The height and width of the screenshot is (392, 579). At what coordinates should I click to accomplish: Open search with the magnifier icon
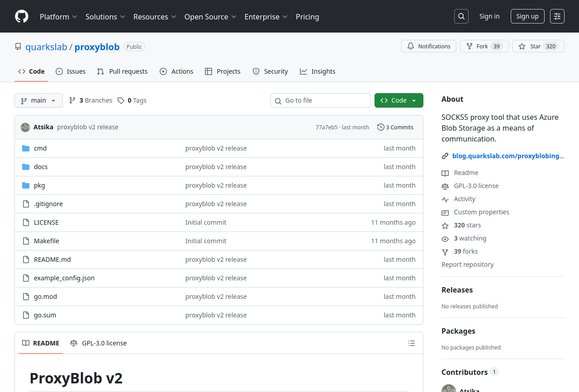point(461,16)
